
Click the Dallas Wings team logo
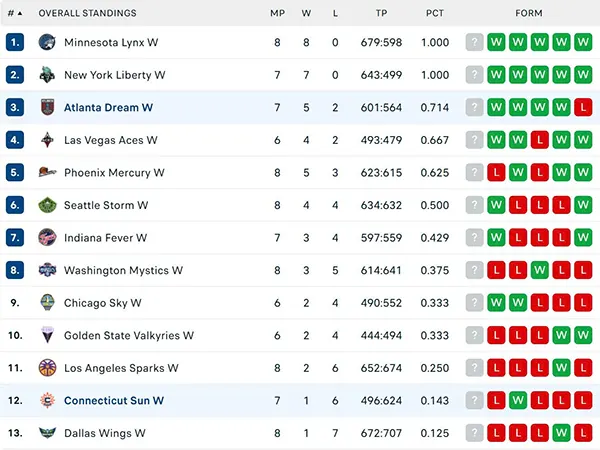(47, 433)
